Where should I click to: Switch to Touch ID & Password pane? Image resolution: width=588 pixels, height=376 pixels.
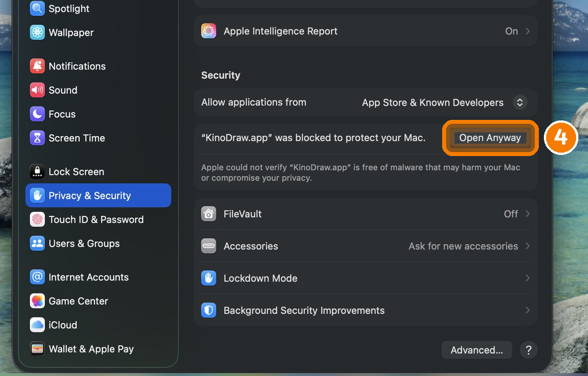coord(98,219)
